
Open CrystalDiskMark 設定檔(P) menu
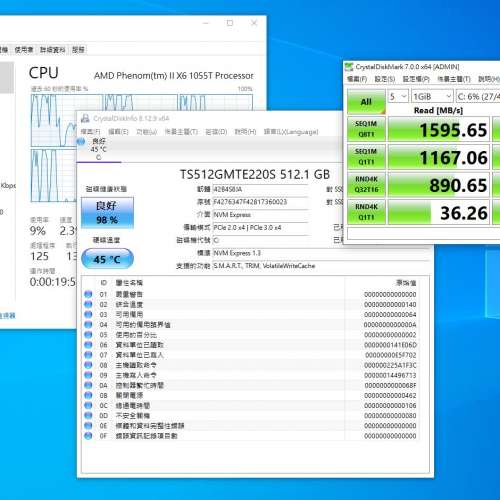tap(416, 79)
